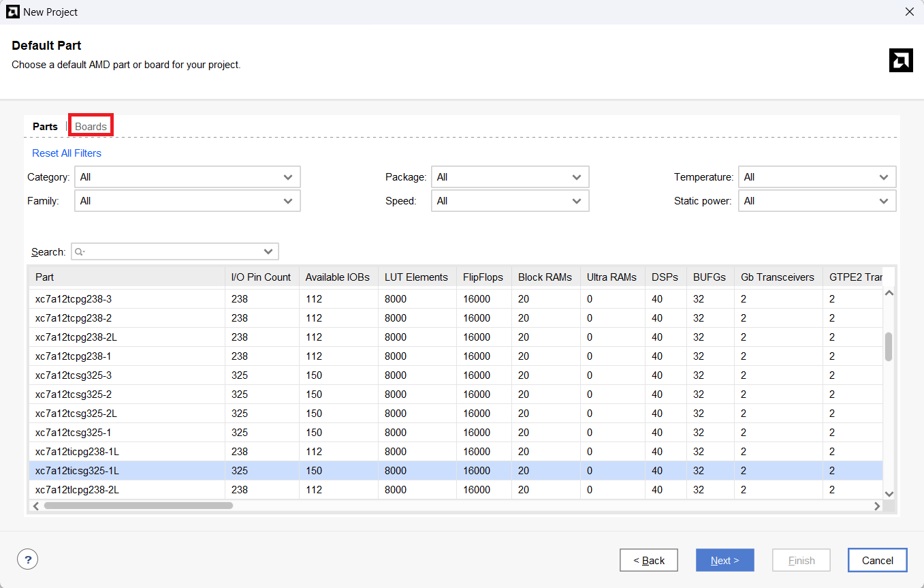Viewport: 924px width, 588px height.
Task: Select part xc7a12tcsg325-1
Action: point(456,433)
